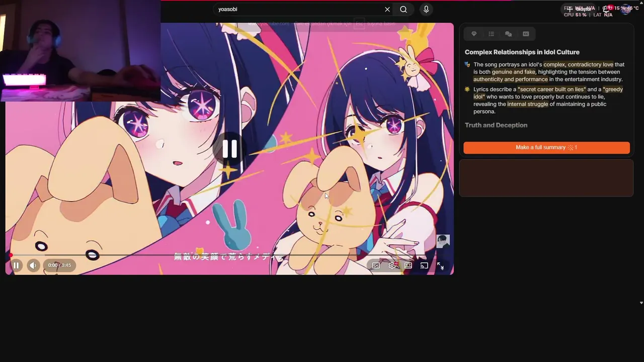Open the key insights gem tab
Image resolution: width=644 pixels, height=362 pixels.
474,34
